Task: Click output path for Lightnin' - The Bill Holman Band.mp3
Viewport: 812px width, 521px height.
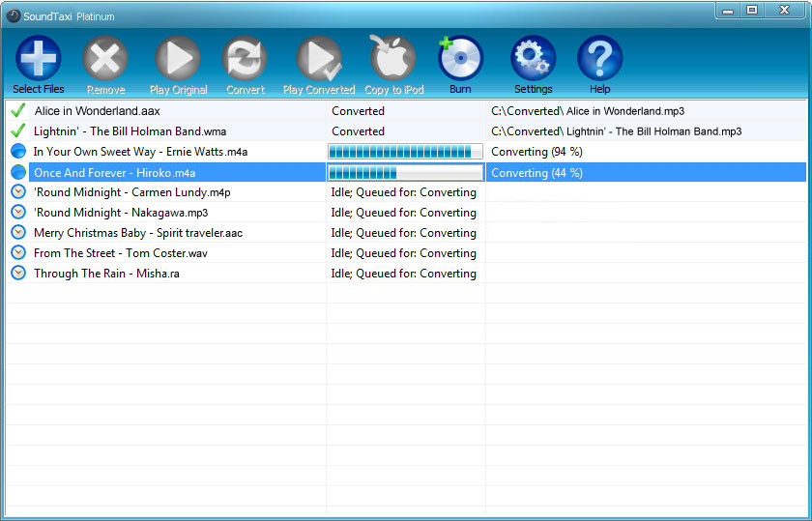Action: pos(617,131)
